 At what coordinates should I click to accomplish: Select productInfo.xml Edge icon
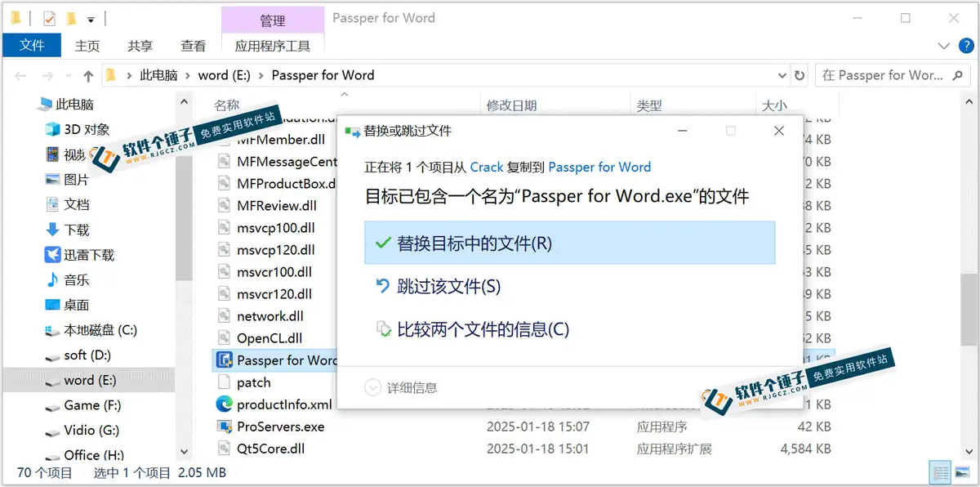[224, 404]
